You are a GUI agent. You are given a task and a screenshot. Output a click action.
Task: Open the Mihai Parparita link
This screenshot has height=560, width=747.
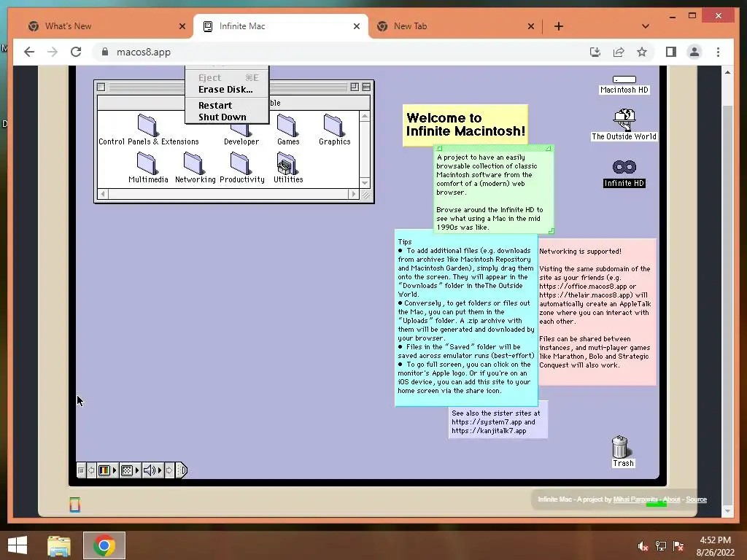635,499
